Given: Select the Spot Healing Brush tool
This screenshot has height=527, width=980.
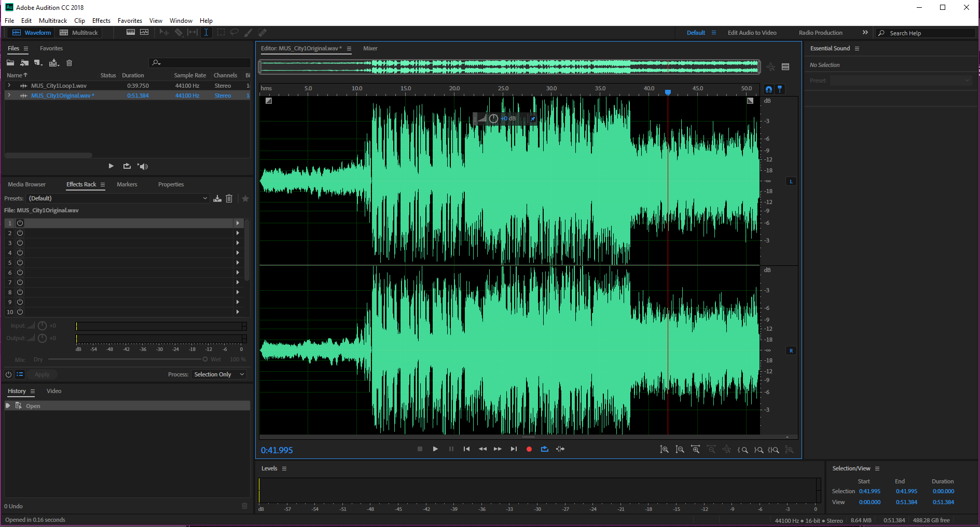Looking at the screenshot, I should [x=263, y=32].
